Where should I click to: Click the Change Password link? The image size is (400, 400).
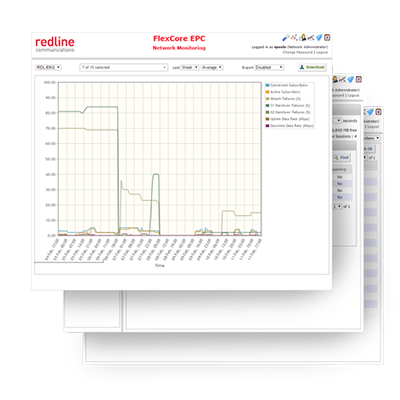(297, 52)
